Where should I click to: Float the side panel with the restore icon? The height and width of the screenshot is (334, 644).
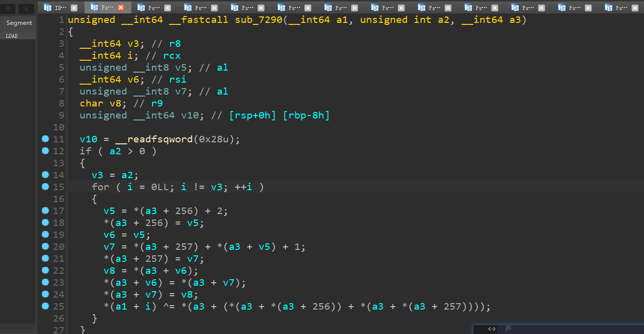pos(8,9)
